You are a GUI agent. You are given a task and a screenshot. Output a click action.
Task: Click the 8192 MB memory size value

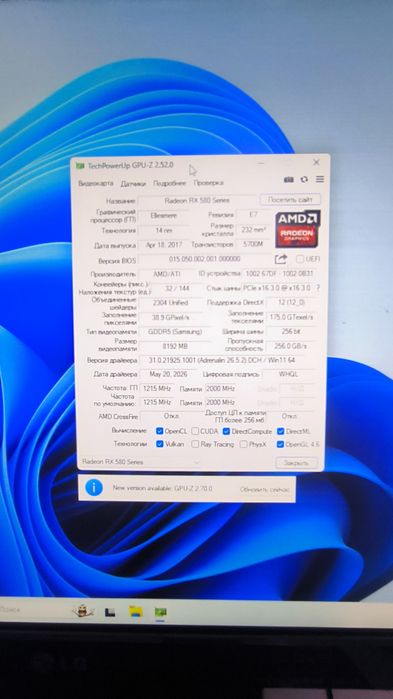click(x=175, y=346)
